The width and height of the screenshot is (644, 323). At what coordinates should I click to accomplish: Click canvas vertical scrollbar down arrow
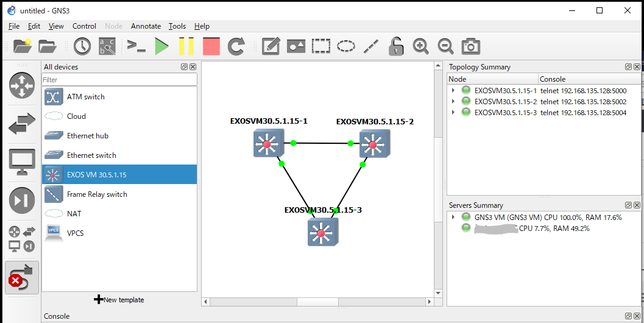pyautogui.click(x=438, y=293)
